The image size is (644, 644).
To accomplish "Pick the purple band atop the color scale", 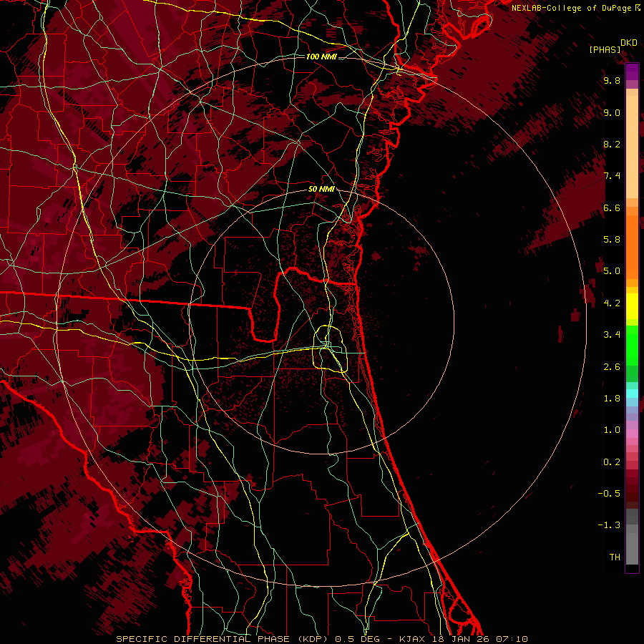I will coord(632,72).
